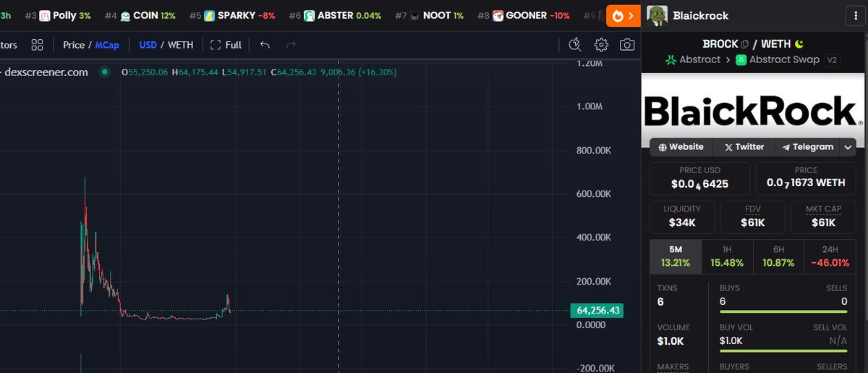The image size is (868, 373).
Task: Undo last chart action
Action: 265,45
